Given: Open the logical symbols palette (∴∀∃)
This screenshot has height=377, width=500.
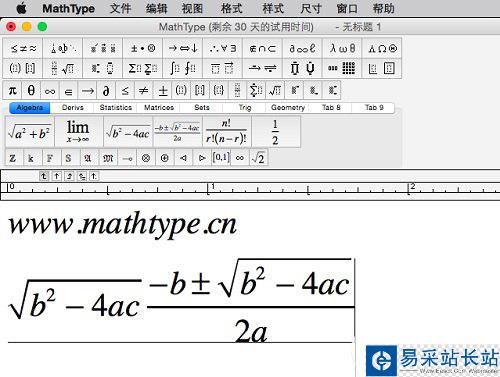Looking at the screenshot, I should coord(223,49).
